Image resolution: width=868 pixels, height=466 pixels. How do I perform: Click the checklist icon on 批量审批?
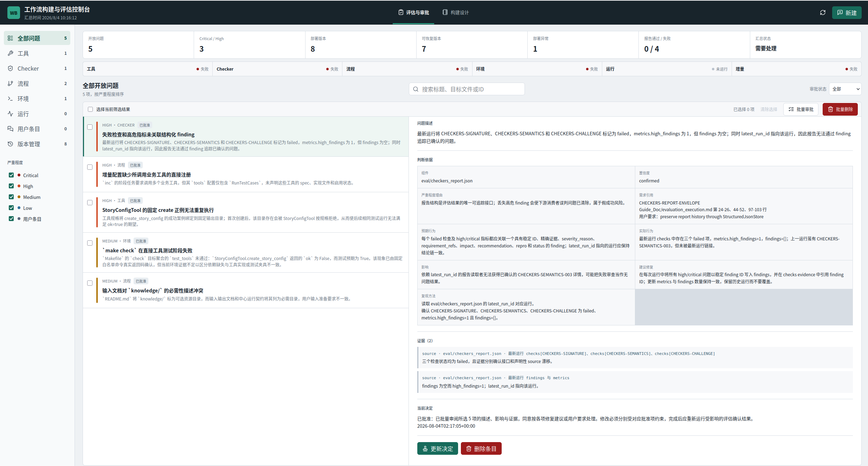(x=791, y=109)
